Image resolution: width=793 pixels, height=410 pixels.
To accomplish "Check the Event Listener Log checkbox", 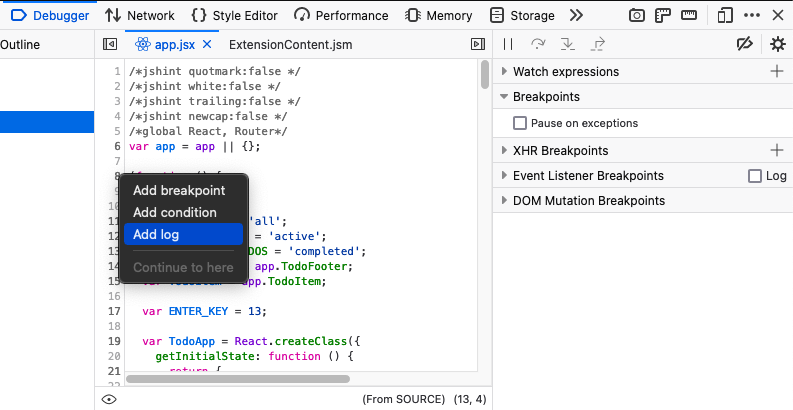I will 755,176.
